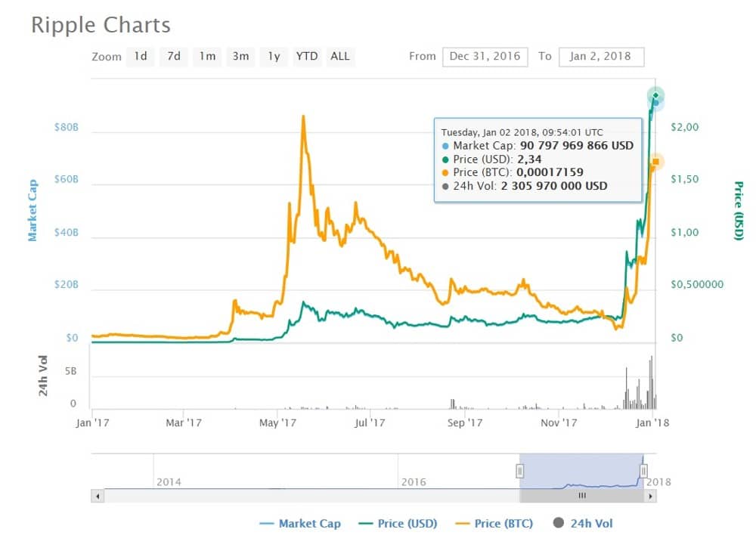The width and height of the screenshot is (756, 557).
Task: Click the orange Price BTC data point marker
Action: tap(655, 162)
